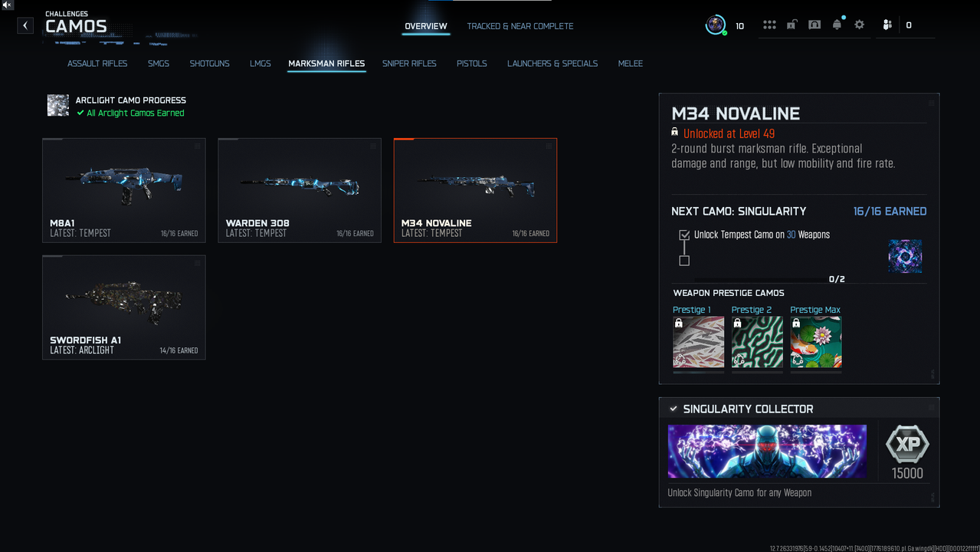Open the notifications bell
The image size is (980, 552).
[x=837, y=25]
